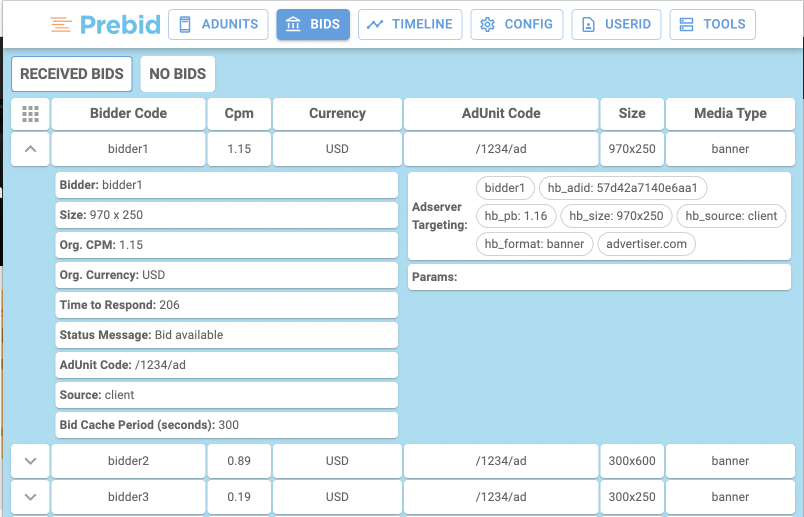Open the Tools tab
Image resolution: width=804 pixels, height=517 pixels.
(712, 25)
